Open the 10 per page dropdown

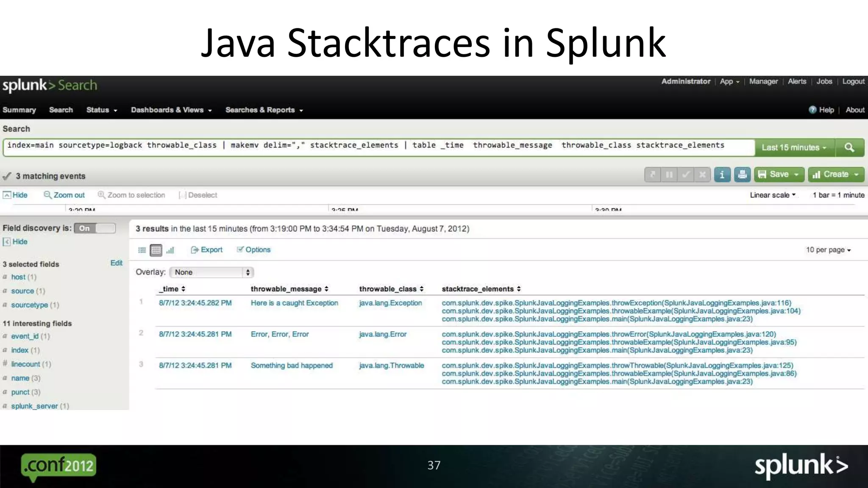(828, 250)
